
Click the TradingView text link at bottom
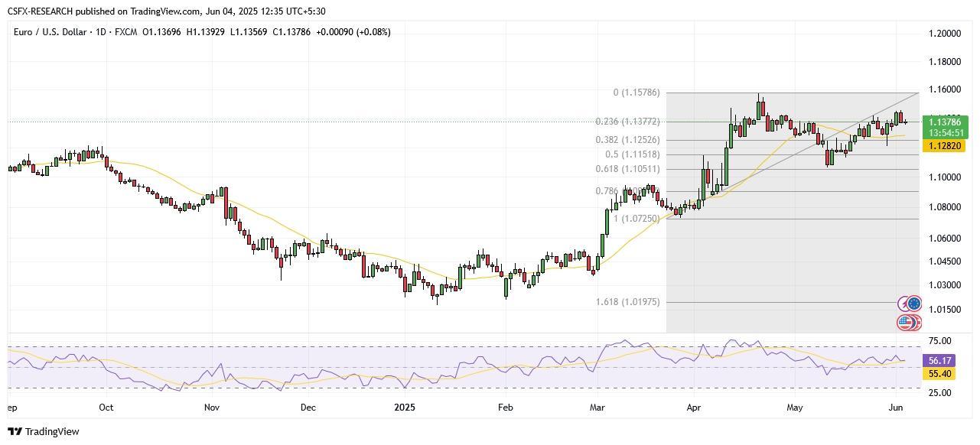[52, 432]
